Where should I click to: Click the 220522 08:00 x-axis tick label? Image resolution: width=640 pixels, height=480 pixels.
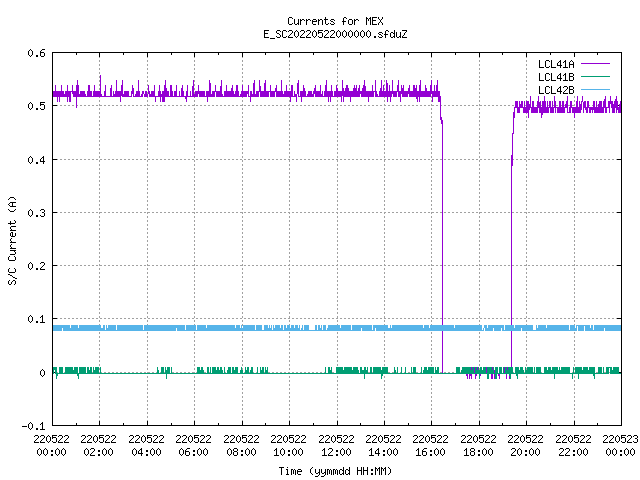(x=241, y=445)
